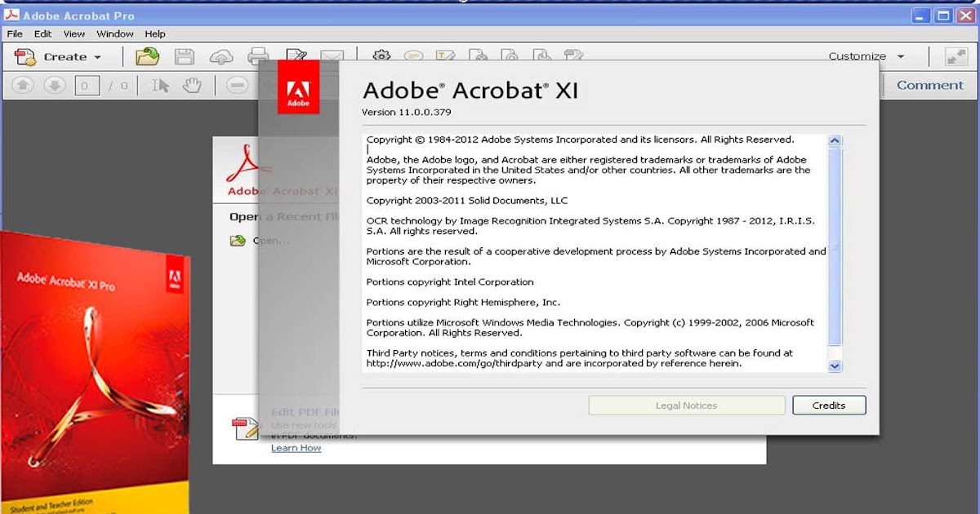The height and width of the screenshot is (514, 980).
Task: Click 'Copyright 2003-2011 Solid Documents, LLC' line
Action: coord(467,200)
